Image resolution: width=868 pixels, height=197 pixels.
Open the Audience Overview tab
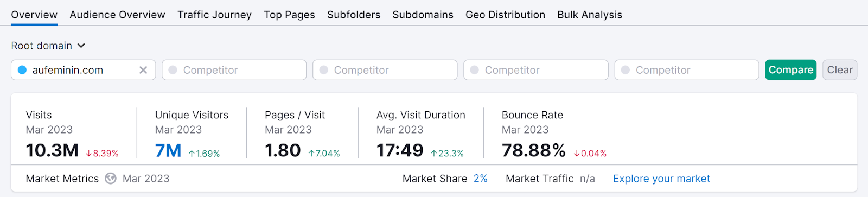pos(117,15)
